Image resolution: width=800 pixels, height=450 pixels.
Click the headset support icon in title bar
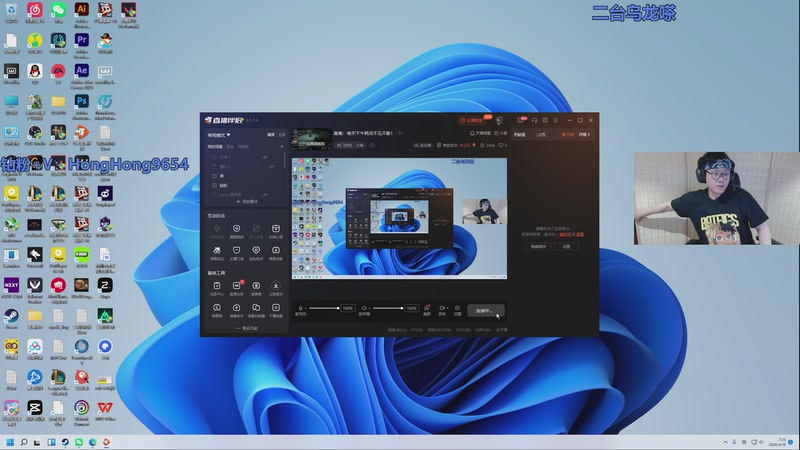coord(534,120)
